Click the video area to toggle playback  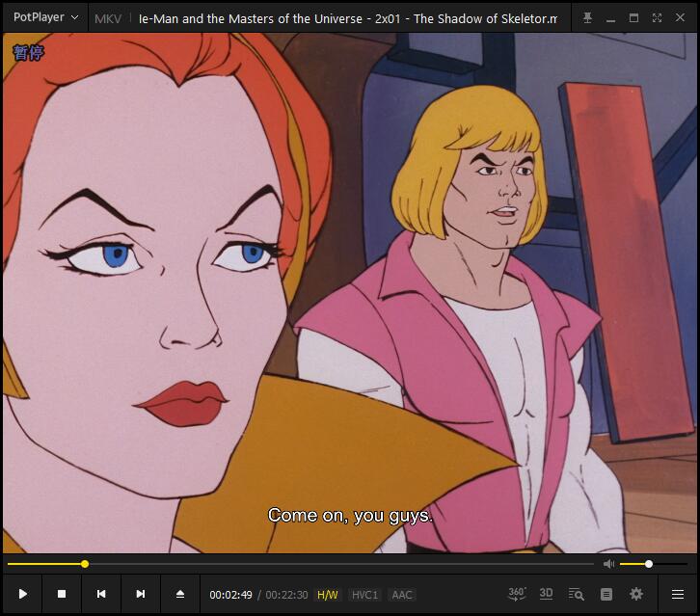coord(350,293)
